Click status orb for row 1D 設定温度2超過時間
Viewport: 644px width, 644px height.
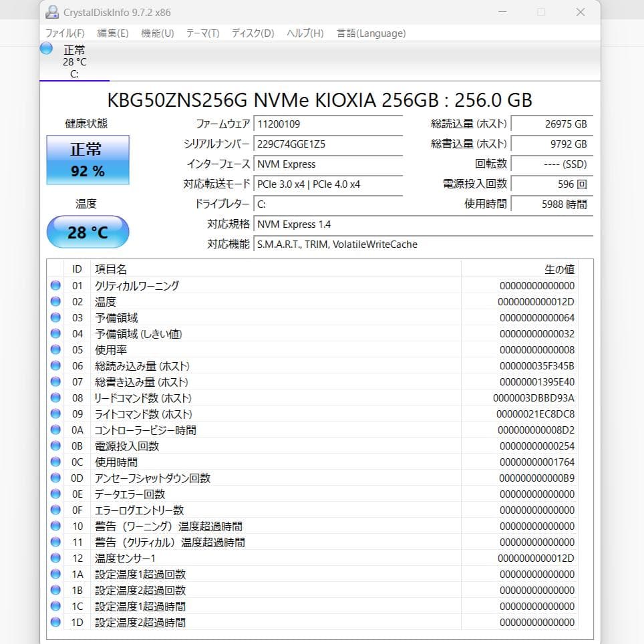55,622
